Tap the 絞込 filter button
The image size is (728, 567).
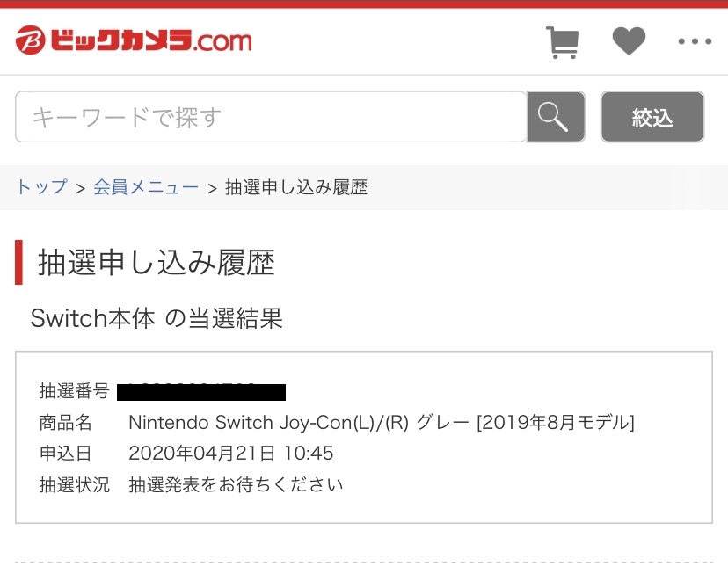[x=652, y=117]
